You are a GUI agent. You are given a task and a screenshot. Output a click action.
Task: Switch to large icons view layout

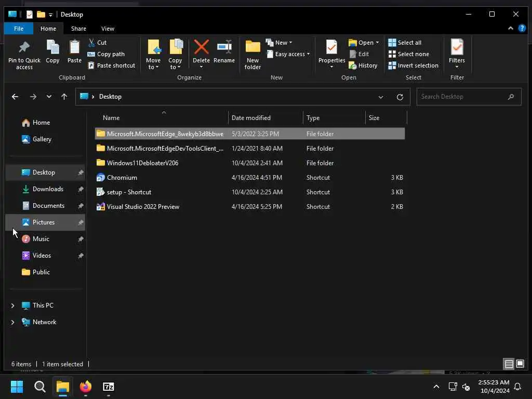(x=520, y=364)
